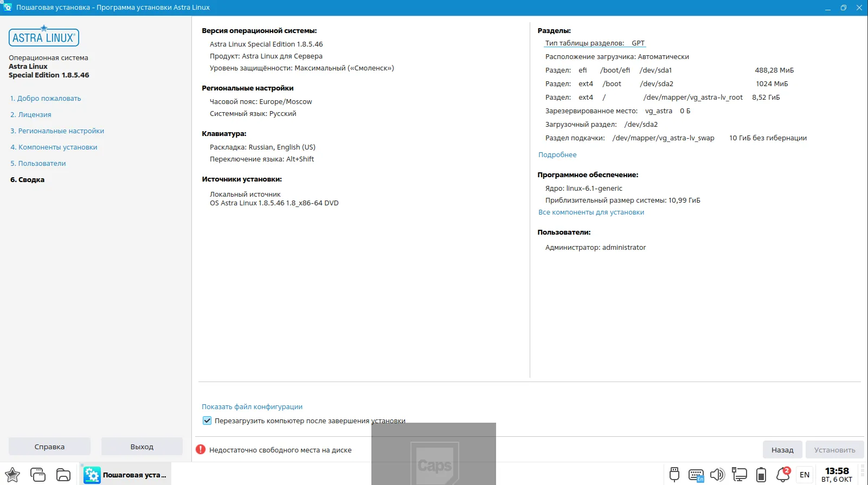Click the Astra Linux logo
The image size is (868, 485).
tap(44, 36)
